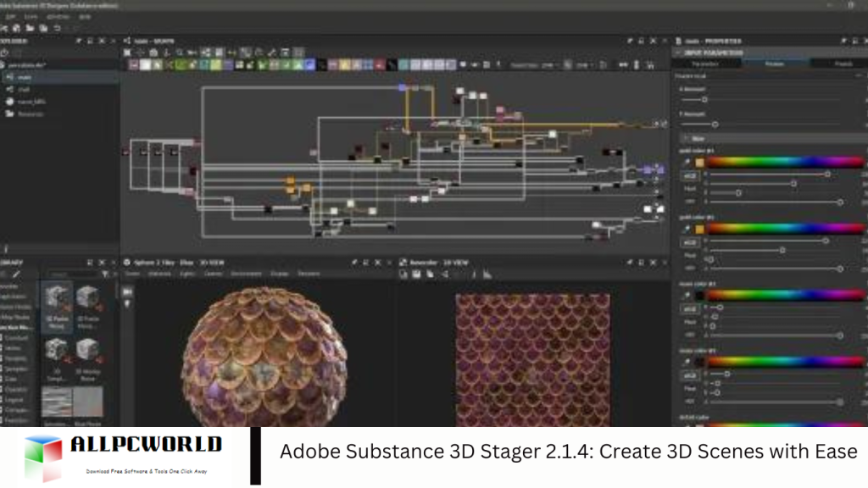Click the Y Amount slider track
Viewport: 868px width, 488px height.
[x=761, y=125]
